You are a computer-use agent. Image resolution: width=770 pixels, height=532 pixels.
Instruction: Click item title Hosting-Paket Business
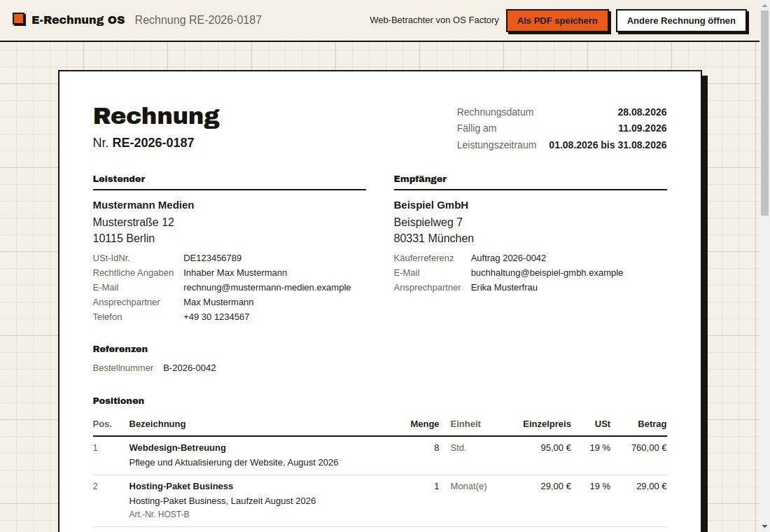(x=181, y=486)
